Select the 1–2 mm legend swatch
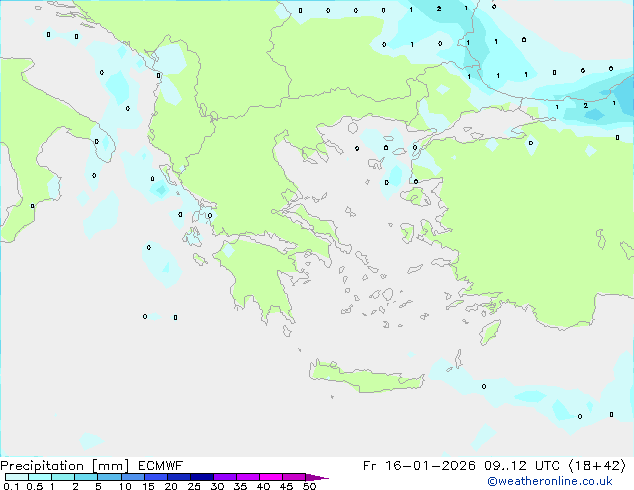The width and height of the screenshot is (634, 490). tap(63, 477)
